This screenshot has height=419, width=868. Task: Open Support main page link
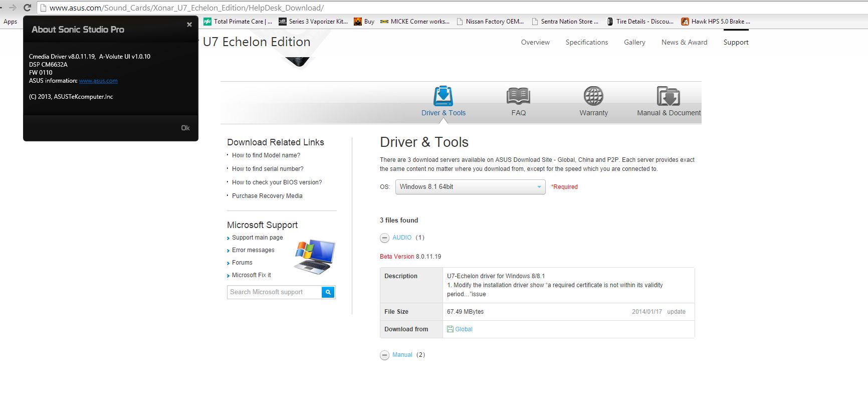[x=258, y=238]
